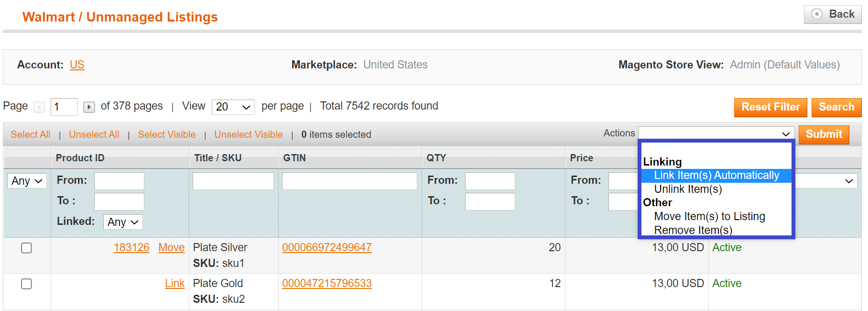Open the US account link
Screen dimensions: 868x311
[x=77, y=65]
